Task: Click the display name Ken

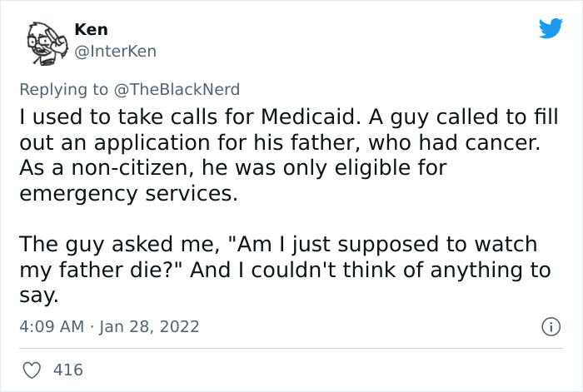Action: [x=91, y=29]
